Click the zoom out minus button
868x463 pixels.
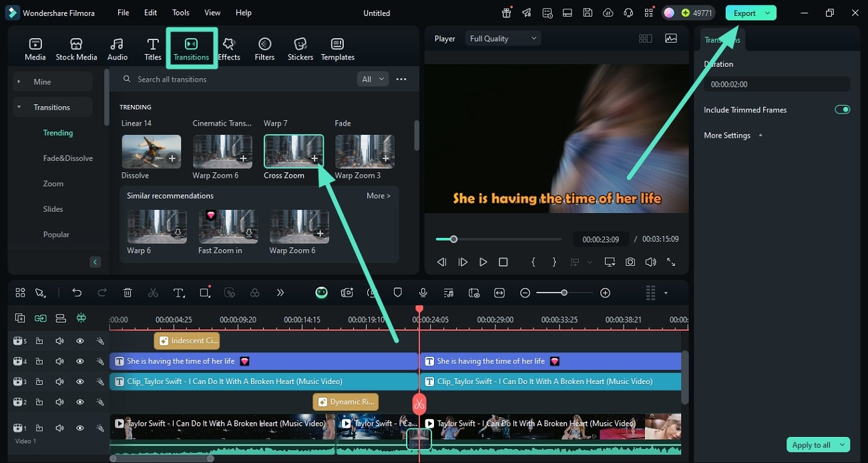525,293
